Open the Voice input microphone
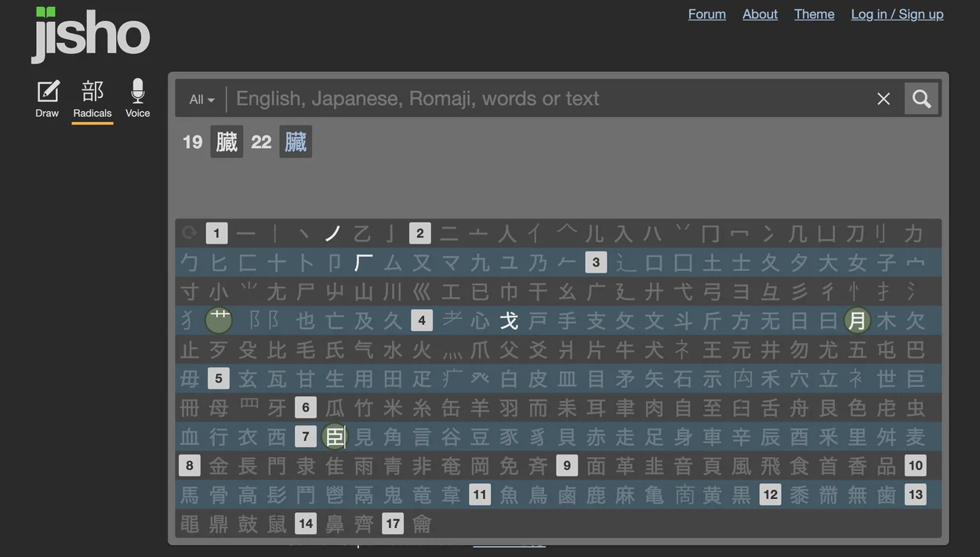This screenshot has width=980, height=557. (x=137, y=99)
